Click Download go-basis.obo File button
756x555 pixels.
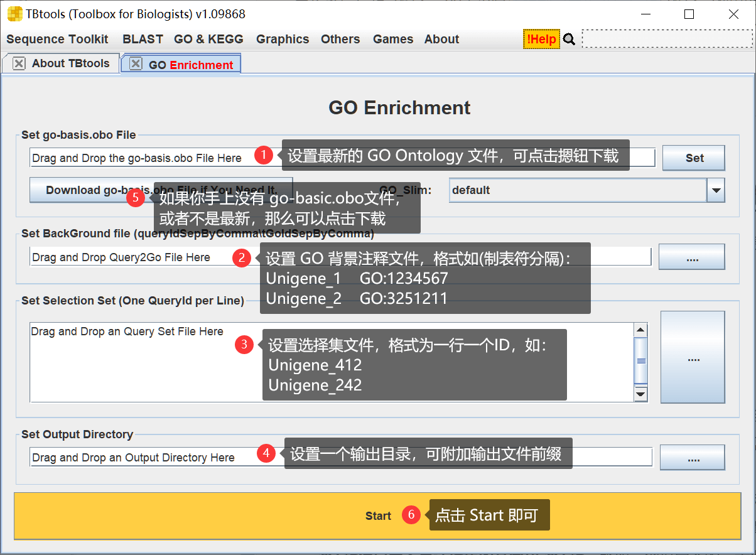point(161,190)
